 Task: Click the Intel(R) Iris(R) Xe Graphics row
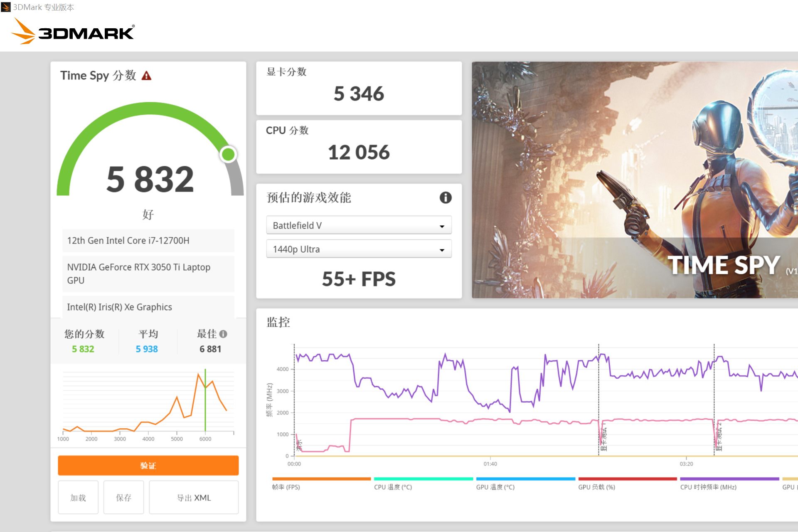coord(148,307)
